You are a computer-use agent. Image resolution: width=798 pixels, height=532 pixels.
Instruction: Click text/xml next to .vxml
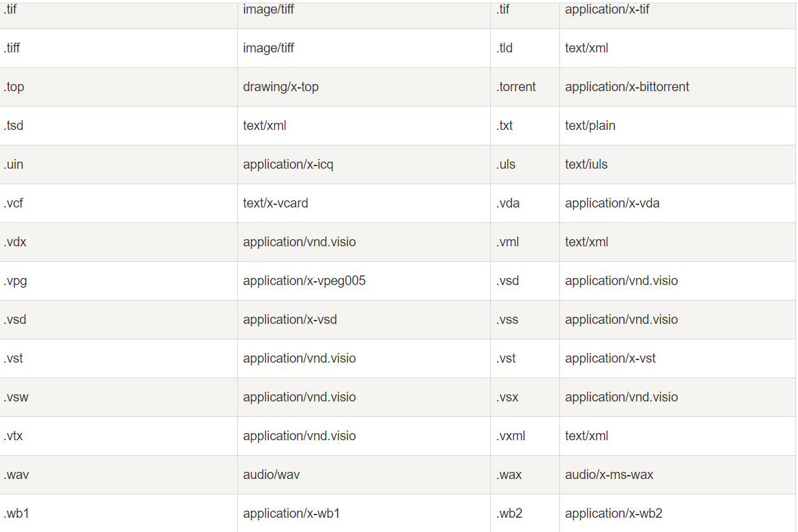click(x=677, y=436)
